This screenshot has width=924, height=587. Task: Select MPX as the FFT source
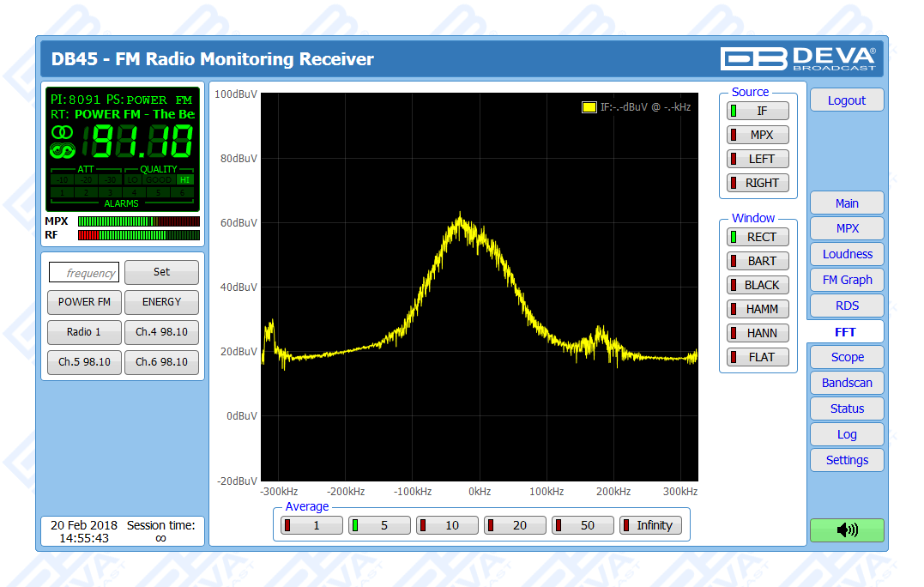pyautogui.click(x=758, y=135)
